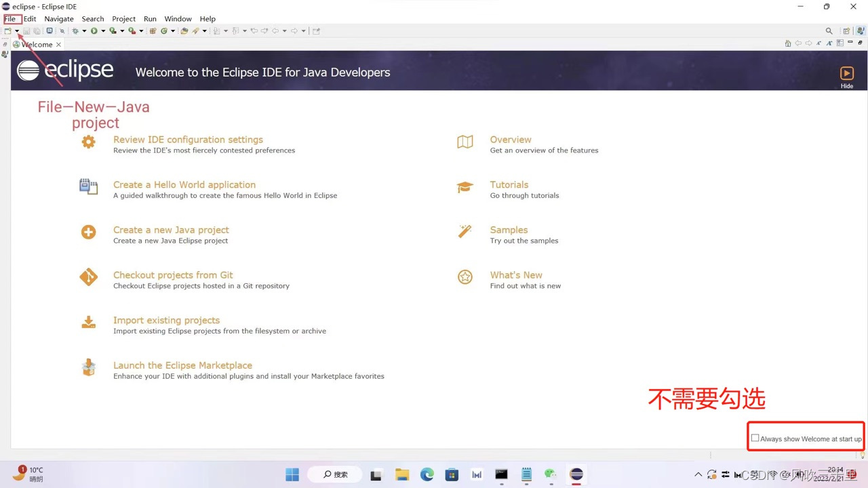Click the Reduce font size icon
Image resolution: width=868 pixels, height=488 pixels.
[818, 43]
